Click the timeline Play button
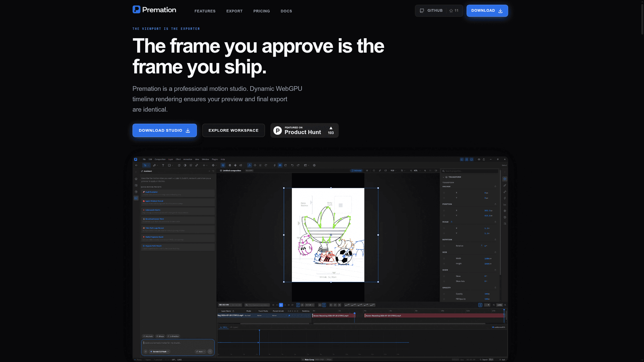The width and height of the screenshot is (644, 362). [x=281, y=305]
